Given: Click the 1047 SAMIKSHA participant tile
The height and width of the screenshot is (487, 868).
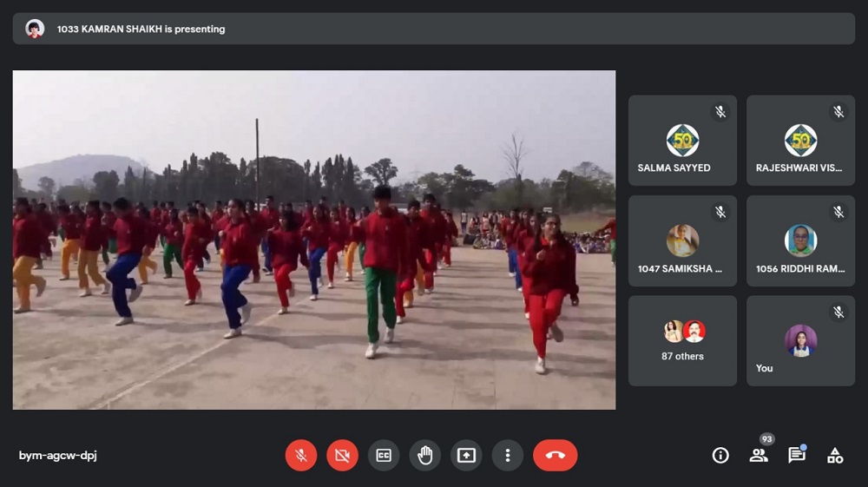Looking at the screenshot, I should (682, 240).
